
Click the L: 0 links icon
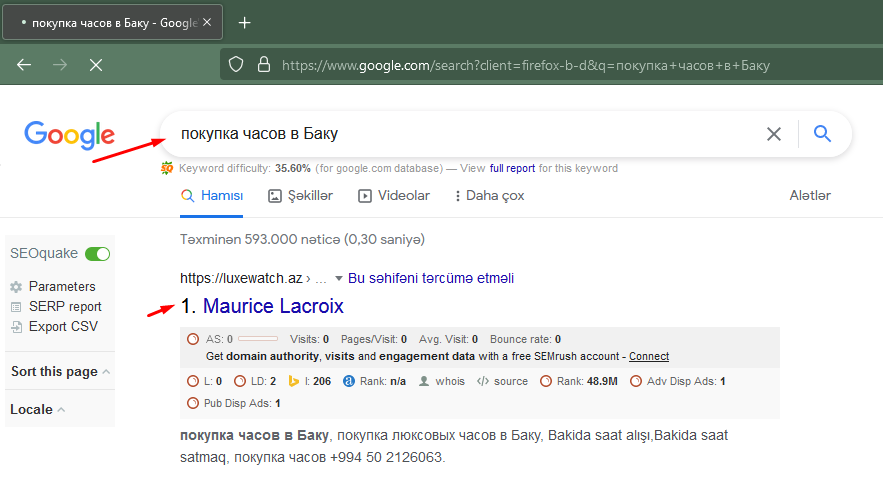193,381
